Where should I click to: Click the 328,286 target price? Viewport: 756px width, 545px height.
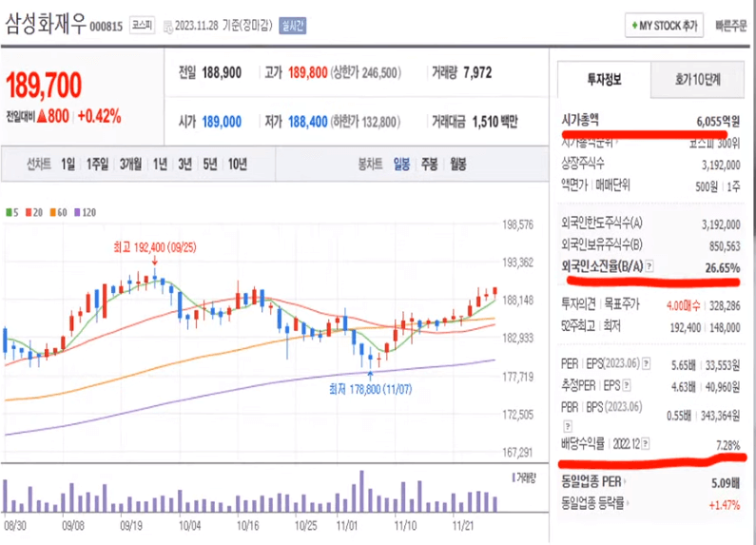click(725, 305)
